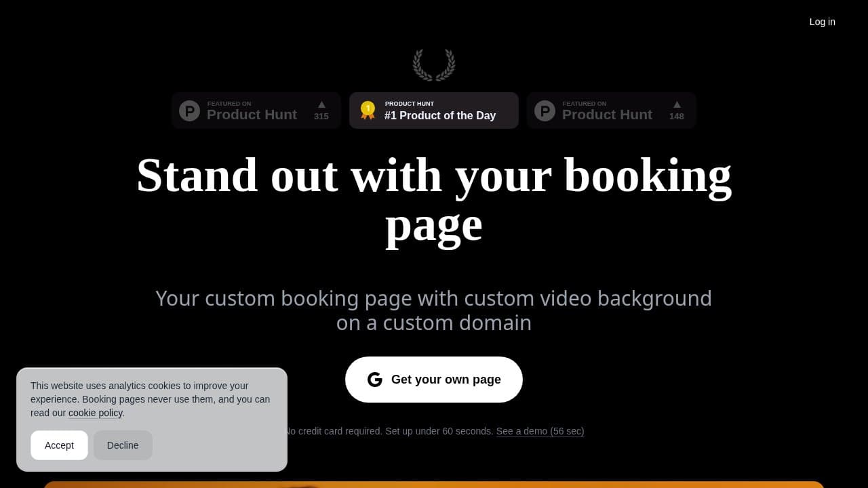This screenshot has width=868, height=488.
Task: Click the Product Hunt logo beside 148 upvotes
Action: click(545, 110)
